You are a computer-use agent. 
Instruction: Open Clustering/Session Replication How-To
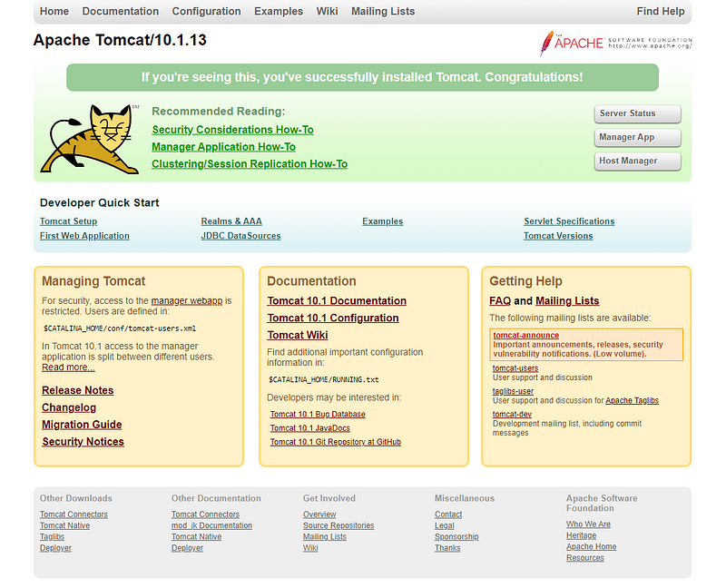250,163
